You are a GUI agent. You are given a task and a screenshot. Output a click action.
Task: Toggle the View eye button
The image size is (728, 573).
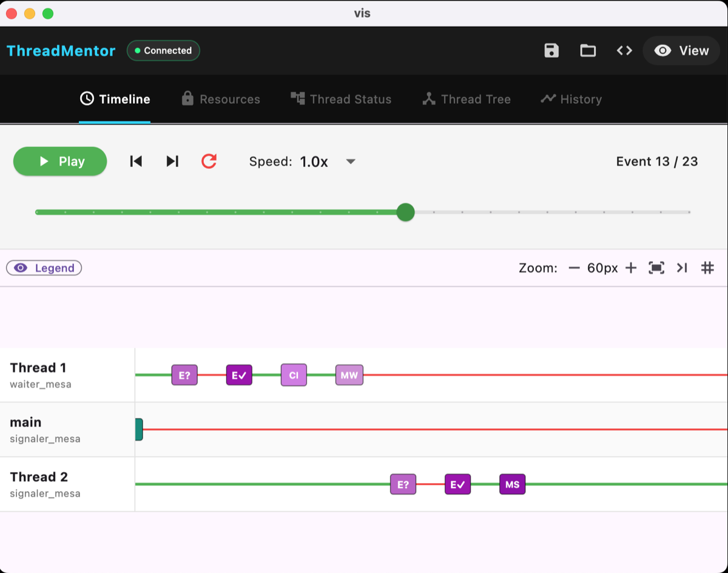click(681, 50)
